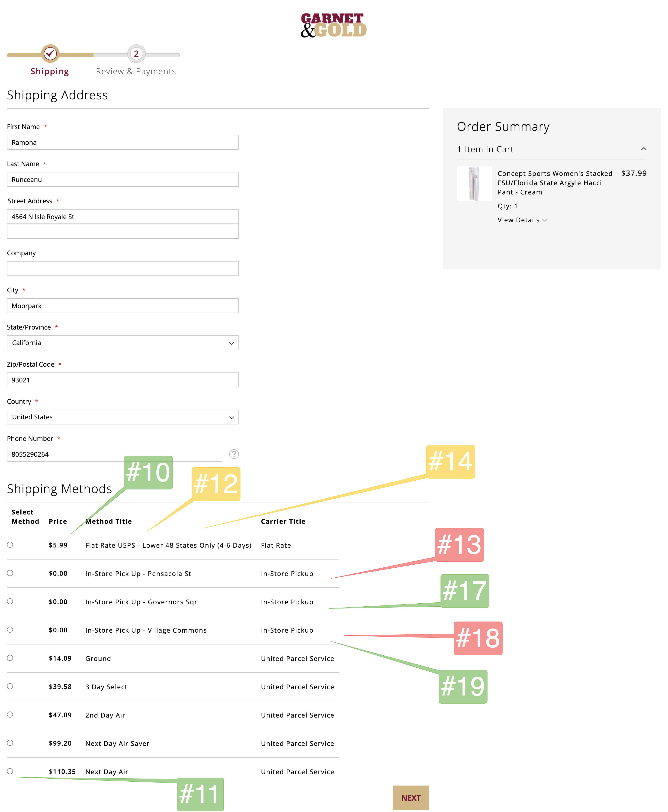This screenshot has height=812, width=668.
Task: Click the 'Order Summary' heading
Action: pos(503,127)
